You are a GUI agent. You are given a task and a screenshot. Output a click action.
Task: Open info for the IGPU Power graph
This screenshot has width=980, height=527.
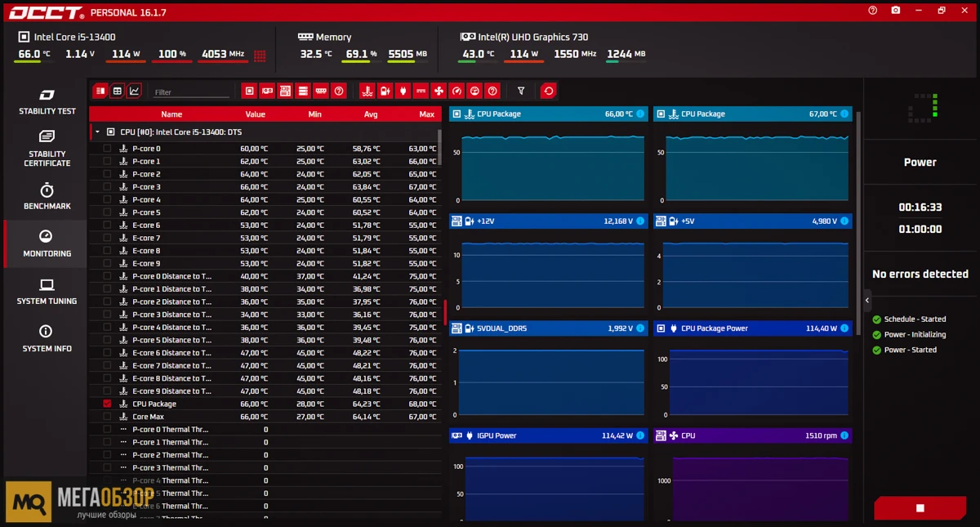point(639,435)
